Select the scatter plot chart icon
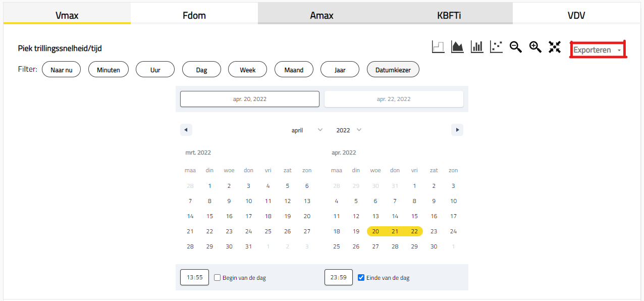Screen dimensions: 644x301 496,47
